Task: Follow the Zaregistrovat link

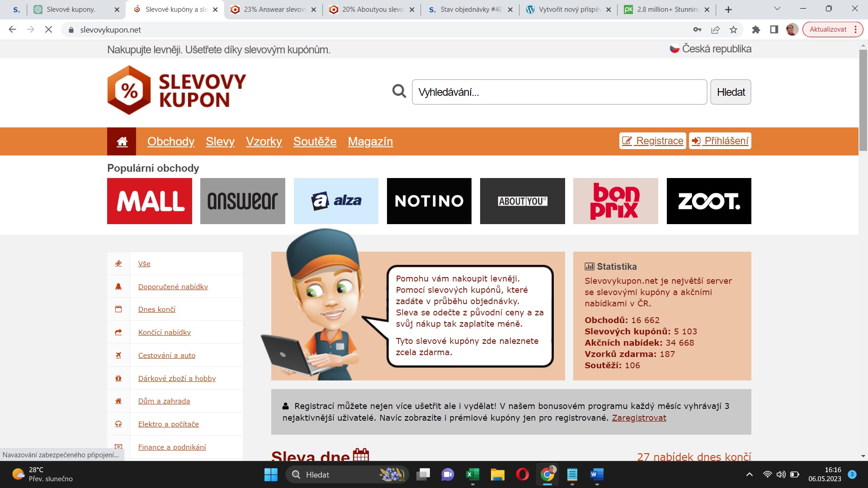Action: [638, 418]
